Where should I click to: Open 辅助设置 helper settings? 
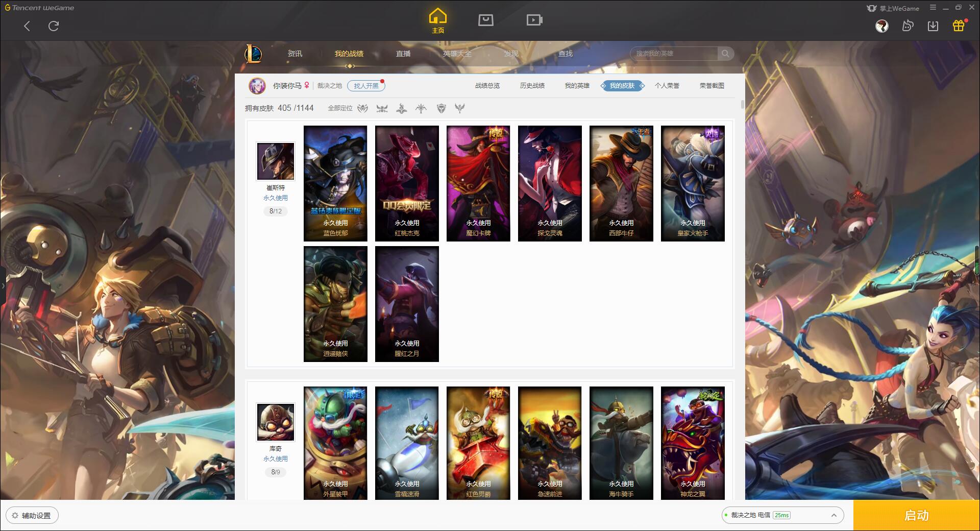32,515
